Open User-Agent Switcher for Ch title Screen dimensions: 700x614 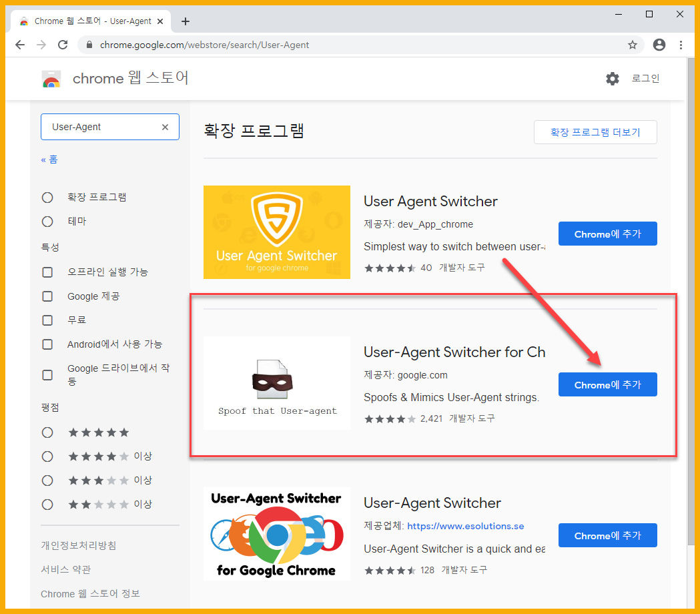point(454,352)
